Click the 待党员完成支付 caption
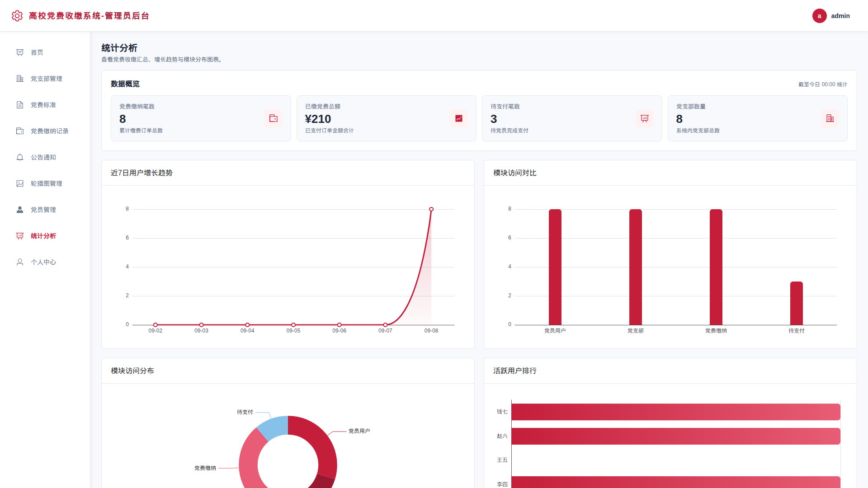868x488 pixels. click(509, 131)
